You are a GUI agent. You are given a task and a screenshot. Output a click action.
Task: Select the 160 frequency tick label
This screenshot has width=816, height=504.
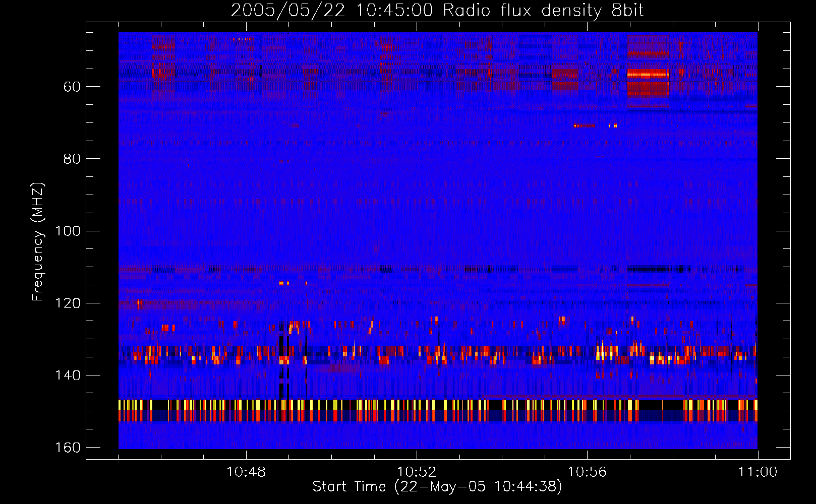pos(68,448)
